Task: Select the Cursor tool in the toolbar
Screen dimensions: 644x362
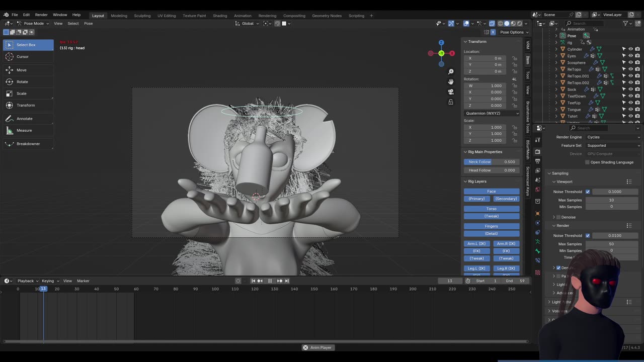Action: tap(28, 57)
